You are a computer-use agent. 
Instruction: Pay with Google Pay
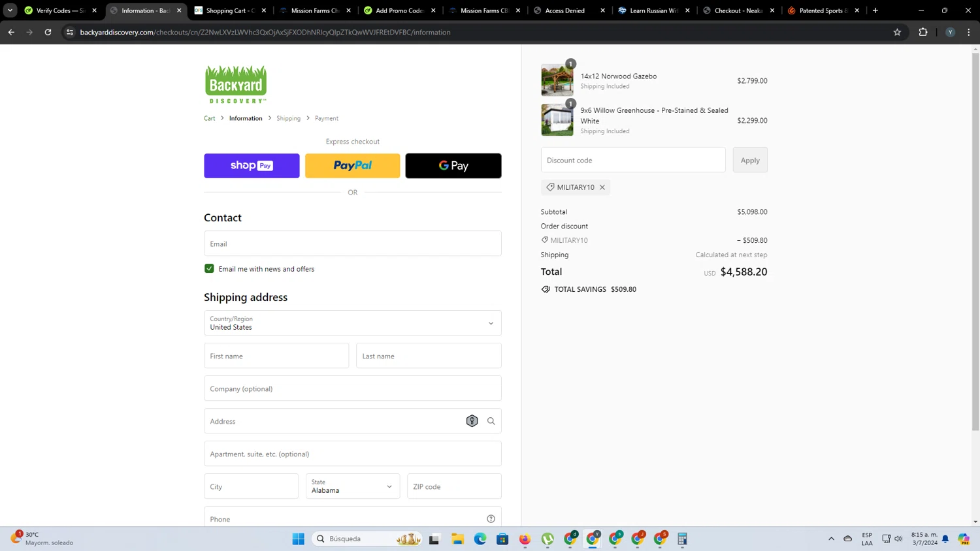(x=453, y=166)
